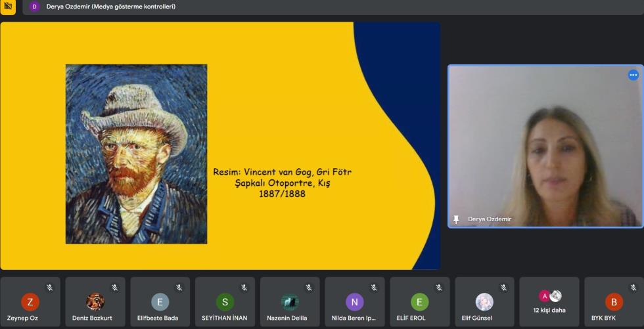Click the muted mic icon on Nilda Beren tile

click(x=374, y=288)
